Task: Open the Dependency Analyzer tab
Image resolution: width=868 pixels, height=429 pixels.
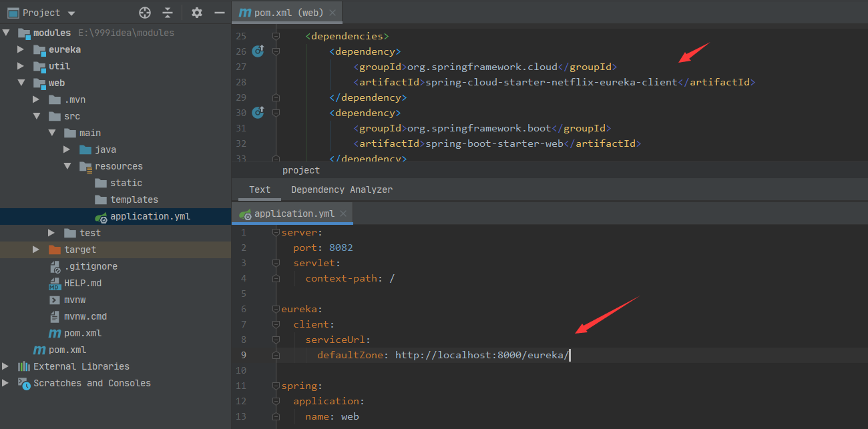Action: 342,189
